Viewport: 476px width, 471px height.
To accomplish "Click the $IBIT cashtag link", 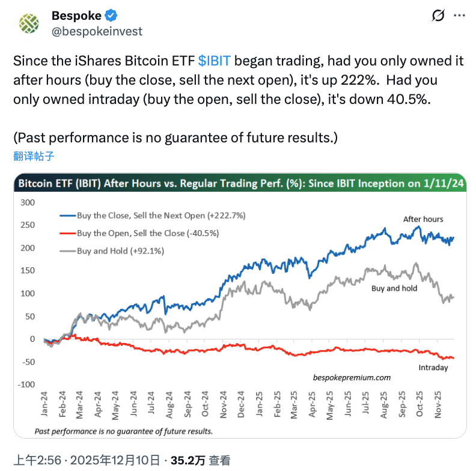I will pyautogui.click(x=214, y=61).
